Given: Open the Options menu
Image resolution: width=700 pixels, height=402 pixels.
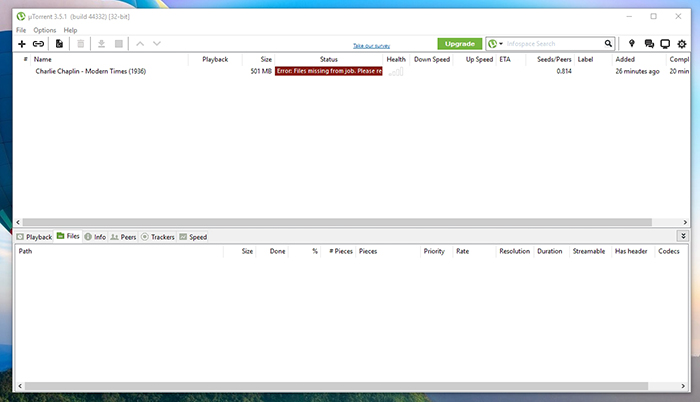Looking at the screenshot, I should [x=45, y=30].
